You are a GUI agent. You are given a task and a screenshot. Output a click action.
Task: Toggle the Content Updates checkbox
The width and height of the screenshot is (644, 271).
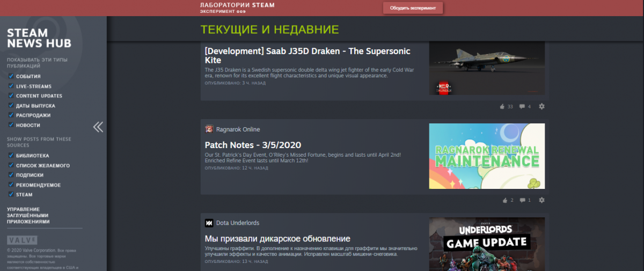tap(11, 96)
